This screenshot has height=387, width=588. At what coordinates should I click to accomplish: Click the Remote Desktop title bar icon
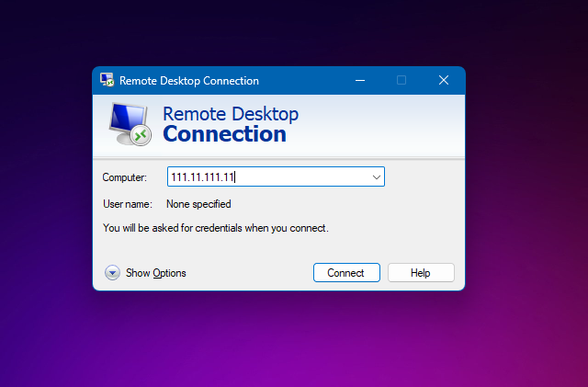107,80
